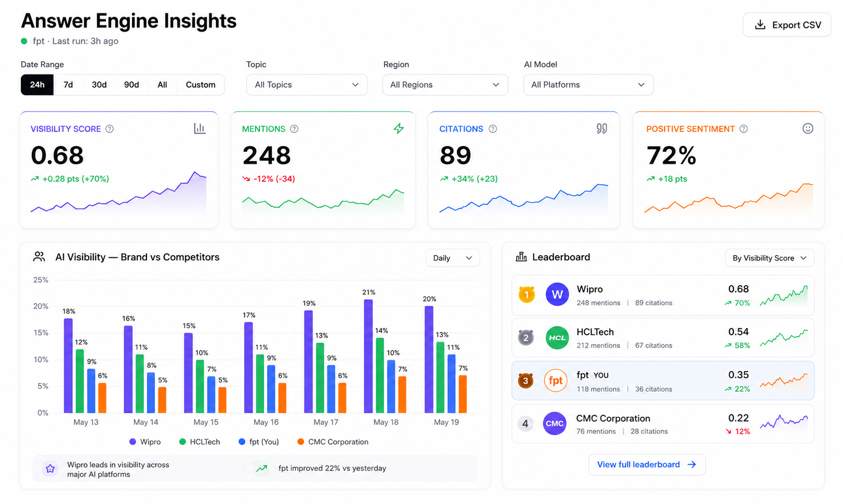Click the green status dot next to fpt
The width and height of the screenshot is (843, 504).
pos(24,41)
